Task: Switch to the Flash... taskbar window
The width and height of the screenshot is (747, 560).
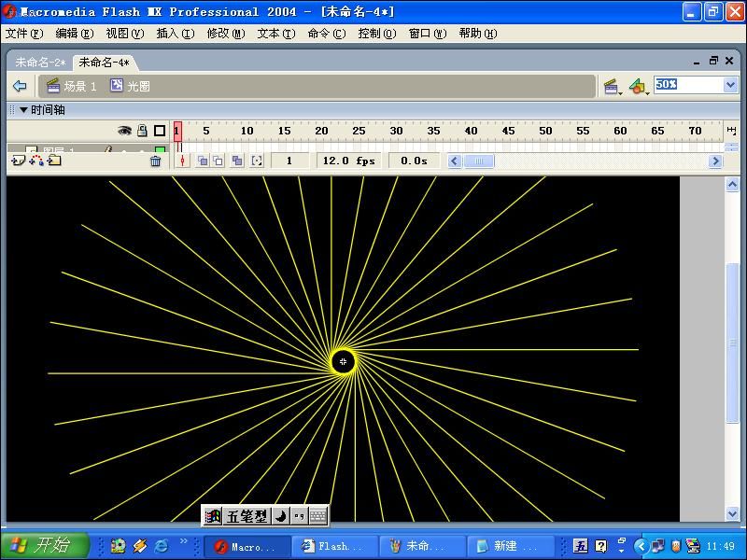Action: pyautogui.click(x=335, y=546)
